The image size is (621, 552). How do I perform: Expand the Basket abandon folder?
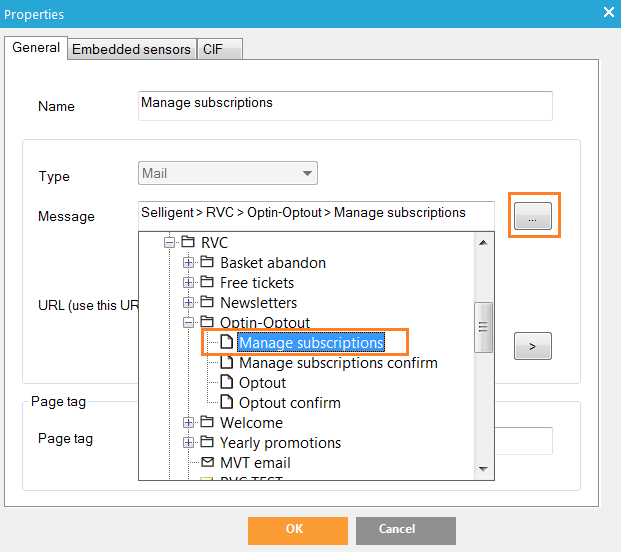pyautogui.click(x=188, y=263)
